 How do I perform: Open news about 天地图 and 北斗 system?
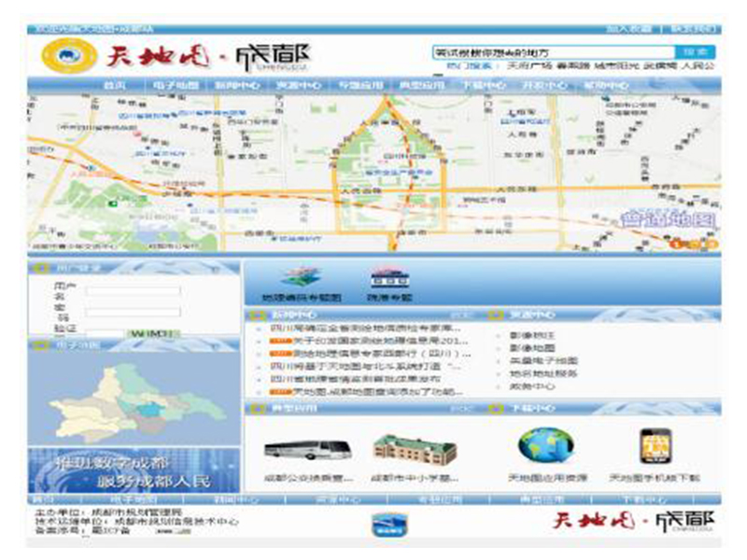pos(366,367)
